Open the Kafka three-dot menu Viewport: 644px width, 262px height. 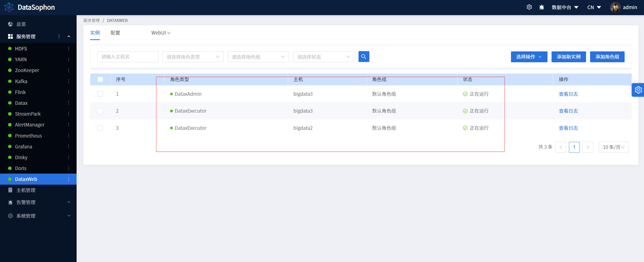[x=69, y=81]
